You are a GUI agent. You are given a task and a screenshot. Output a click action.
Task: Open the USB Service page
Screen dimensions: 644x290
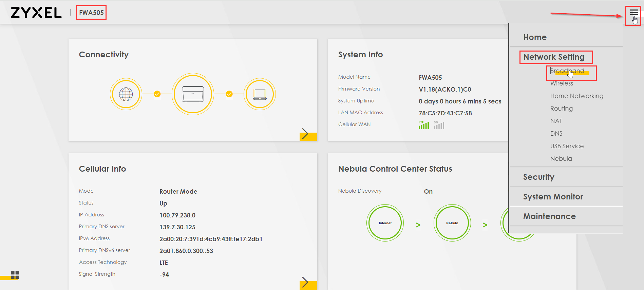(x=567, y=146)
